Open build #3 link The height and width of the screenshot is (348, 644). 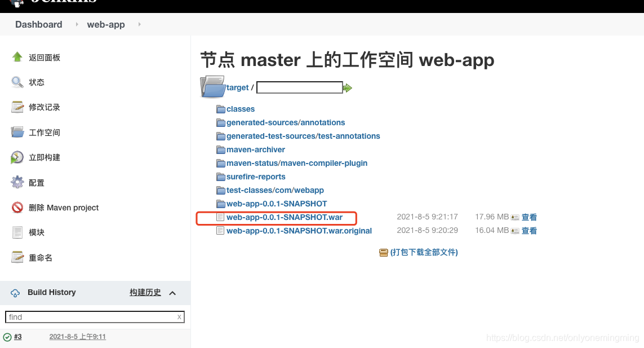click(x=17, y=337)
